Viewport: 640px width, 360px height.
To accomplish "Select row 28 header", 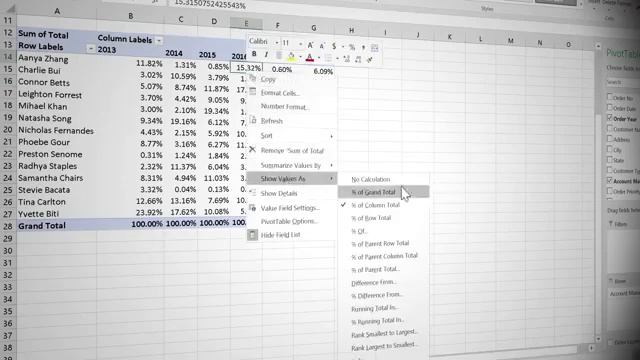I will click(x=8, y=226).
